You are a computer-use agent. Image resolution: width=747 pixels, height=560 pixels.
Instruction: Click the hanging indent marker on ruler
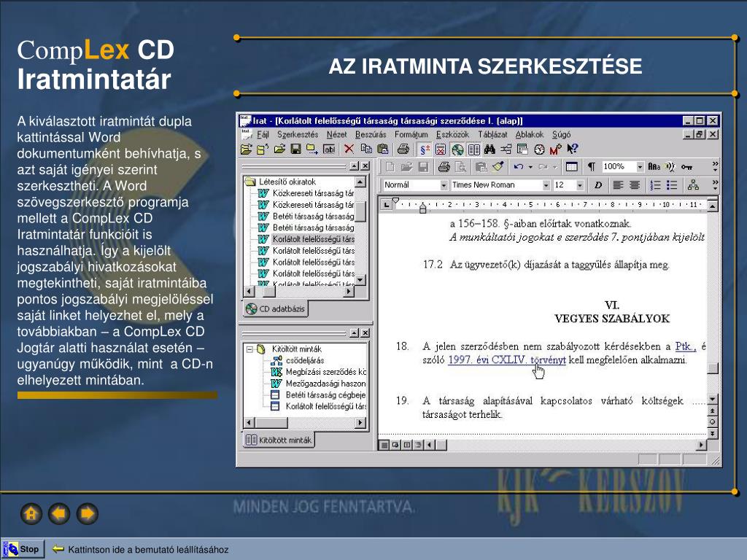[x=422, y=208]
